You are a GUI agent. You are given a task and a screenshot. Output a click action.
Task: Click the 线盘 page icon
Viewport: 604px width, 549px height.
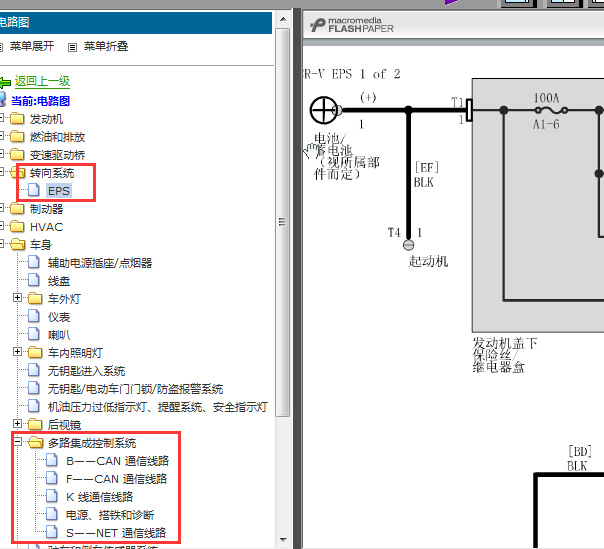pyautogui.click(x=34, y=280)
